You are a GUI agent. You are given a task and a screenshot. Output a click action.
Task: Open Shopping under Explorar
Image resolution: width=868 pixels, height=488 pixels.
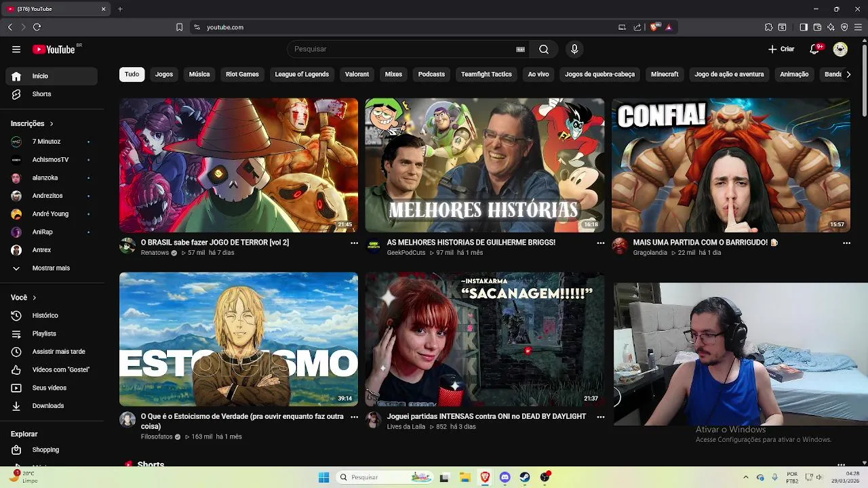(52, 449)
